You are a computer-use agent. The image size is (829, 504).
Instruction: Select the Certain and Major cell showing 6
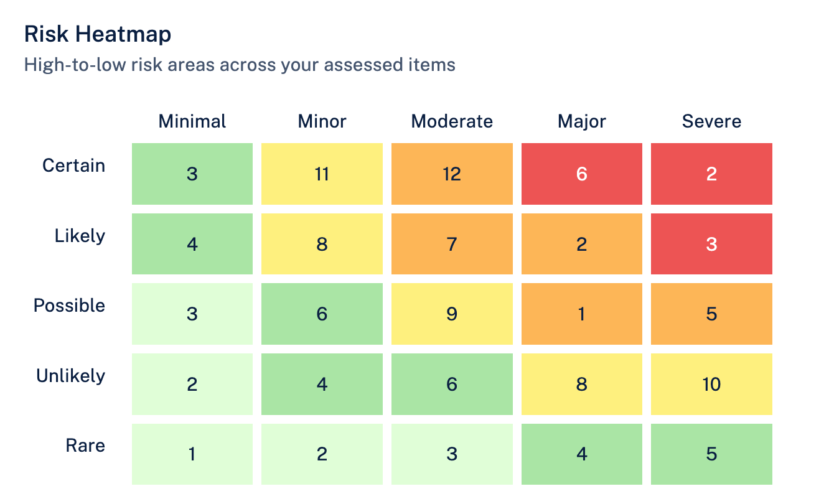[581, 174]
